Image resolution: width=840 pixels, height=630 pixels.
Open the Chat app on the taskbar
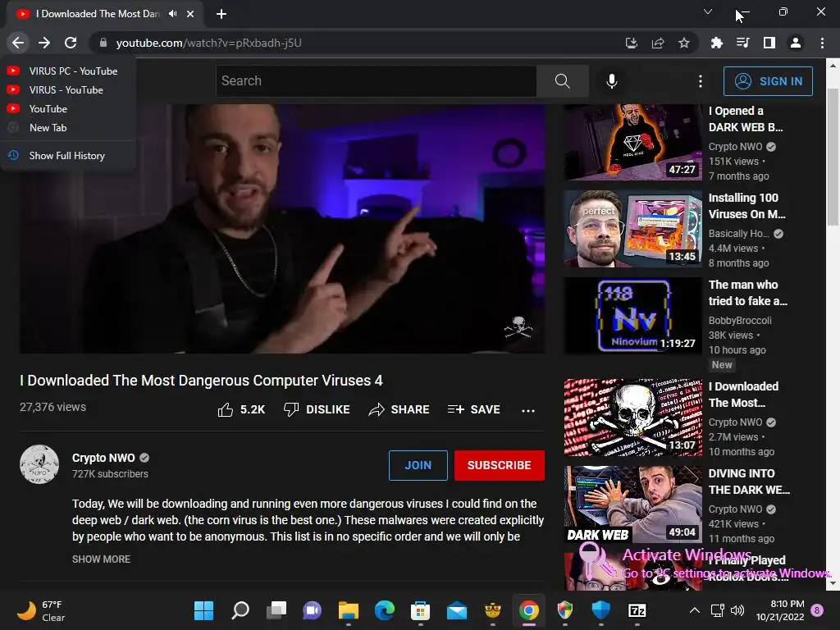313,610
